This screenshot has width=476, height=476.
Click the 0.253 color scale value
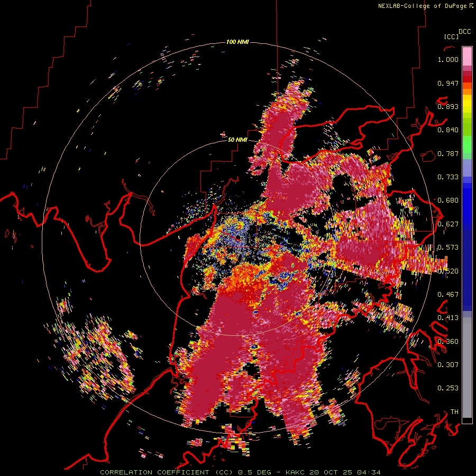coord(448,388)
